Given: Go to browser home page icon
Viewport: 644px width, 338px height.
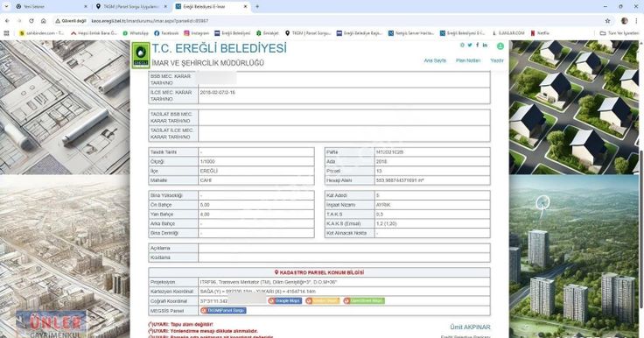Looking at the screenshot, I should tap(44, 20).
